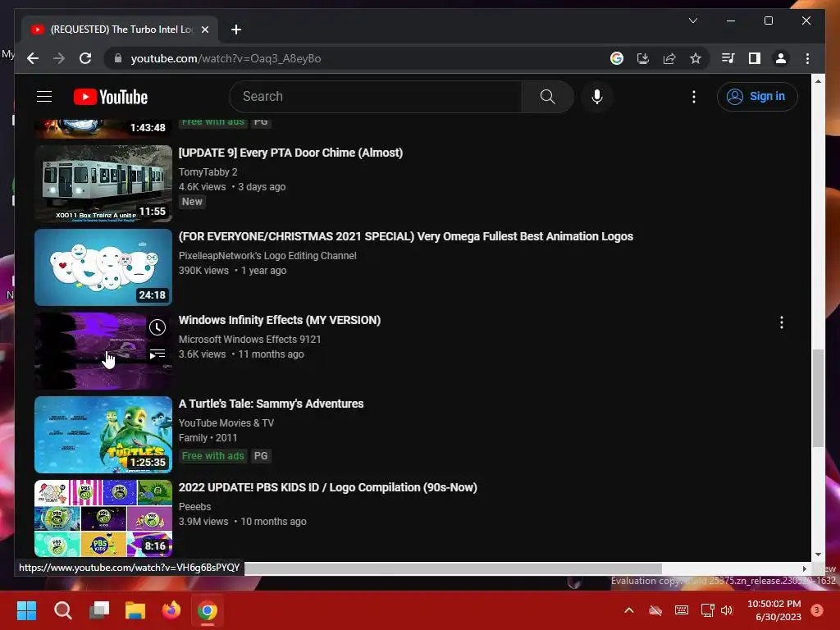Visit Peeebs channel
840x630 pixels.
(194, 506)
